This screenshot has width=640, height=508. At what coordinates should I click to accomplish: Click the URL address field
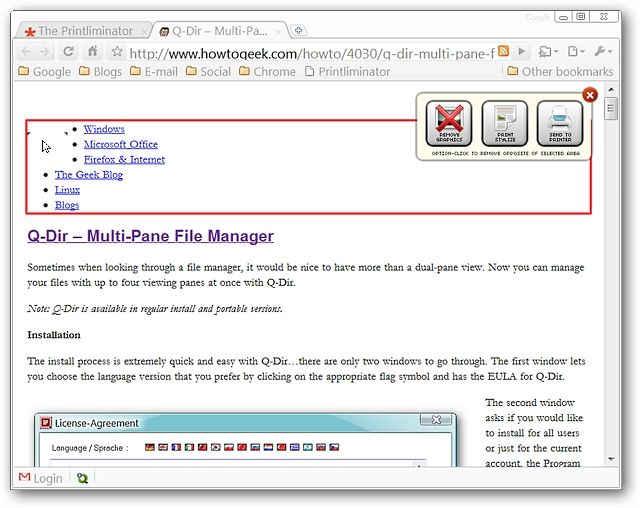click(311, 53)
